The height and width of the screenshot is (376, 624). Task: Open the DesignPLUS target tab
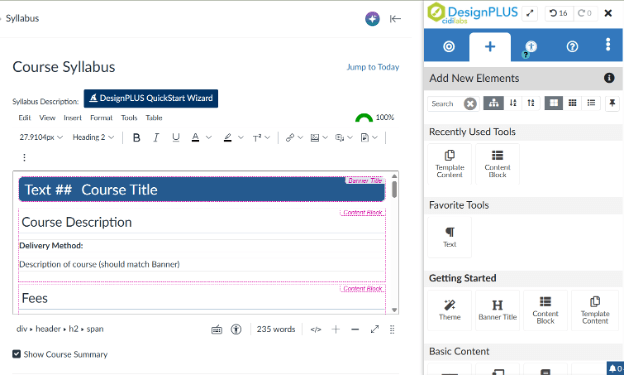click(x=448, y=47)
